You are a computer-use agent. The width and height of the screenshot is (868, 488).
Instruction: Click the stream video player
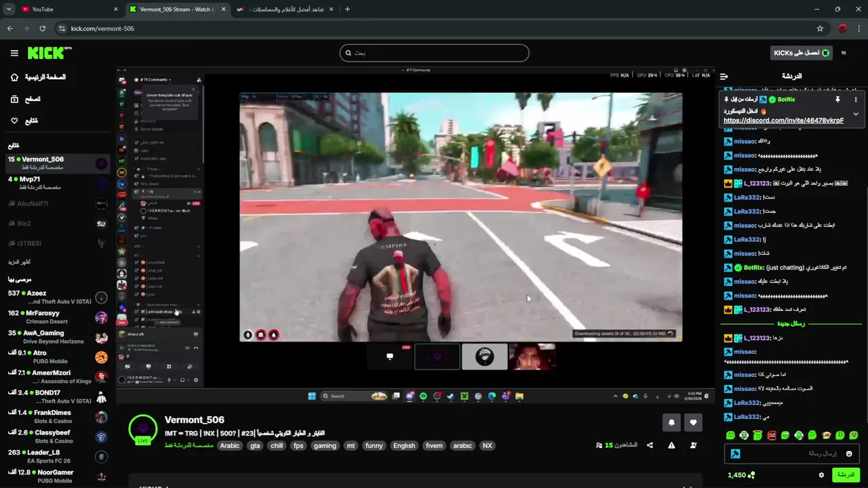pos(415,234)
